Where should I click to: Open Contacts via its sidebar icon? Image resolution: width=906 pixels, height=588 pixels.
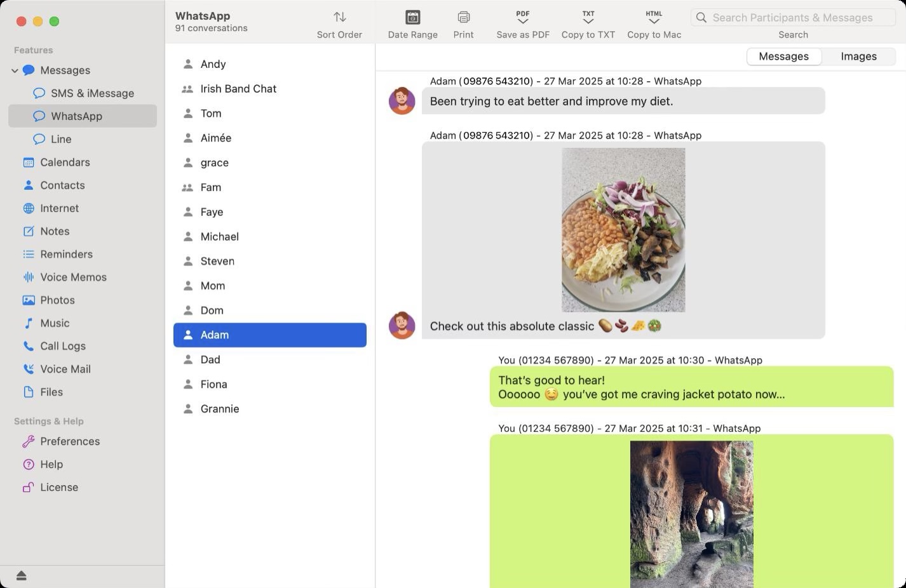[x=28, y=185]
